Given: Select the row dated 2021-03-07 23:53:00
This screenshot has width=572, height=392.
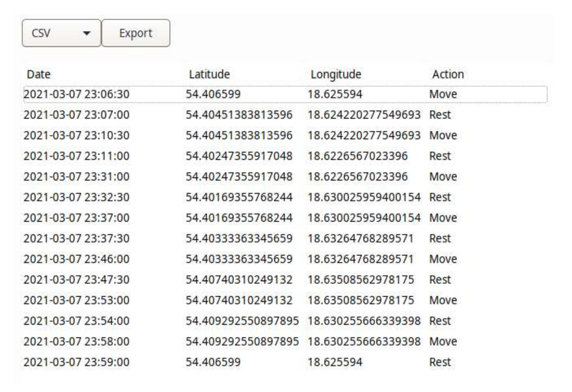Looking at the screenshot, I should click(x=77, y=300).
